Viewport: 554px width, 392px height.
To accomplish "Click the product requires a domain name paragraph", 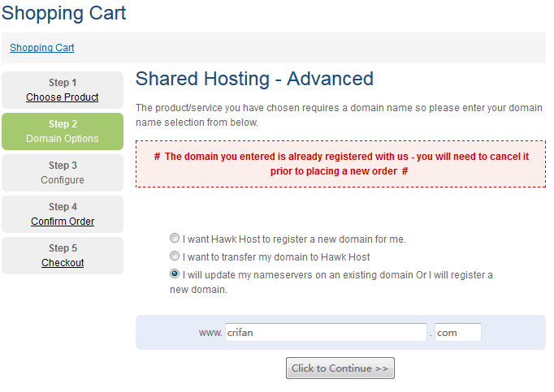I will tap(339, 114).
